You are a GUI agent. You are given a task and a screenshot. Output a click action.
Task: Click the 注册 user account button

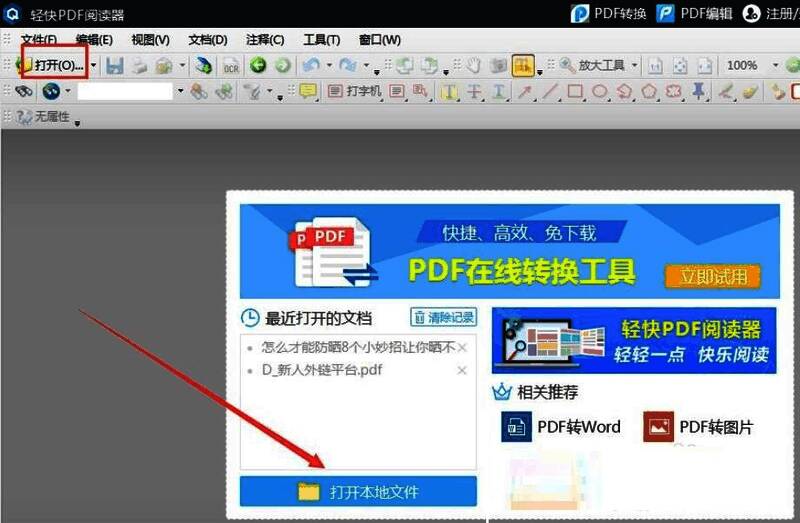click(x=770, y=13)
